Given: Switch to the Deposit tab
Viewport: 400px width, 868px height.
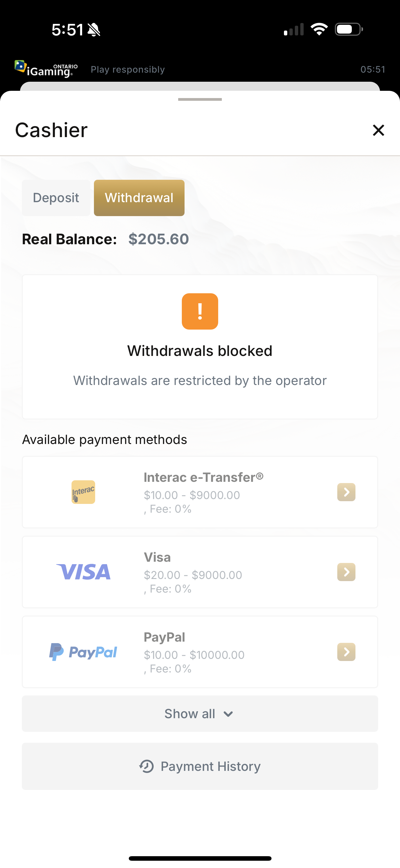Looking at the screenshot, I should (x=56, y=198).
